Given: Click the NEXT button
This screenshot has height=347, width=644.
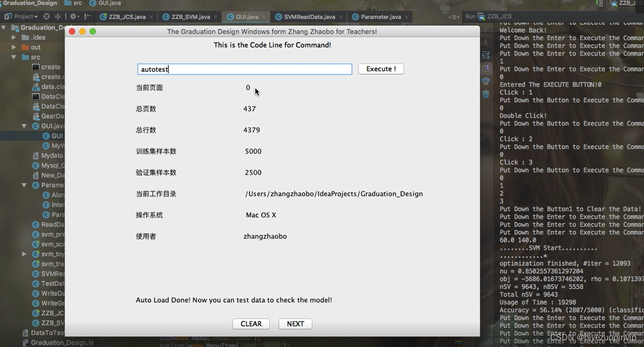Looking at the screenshot, I should (295, 324).
